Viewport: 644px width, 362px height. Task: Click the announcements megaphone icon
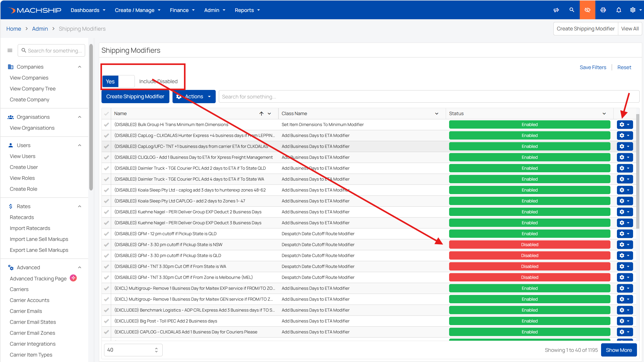coord(556,10)
